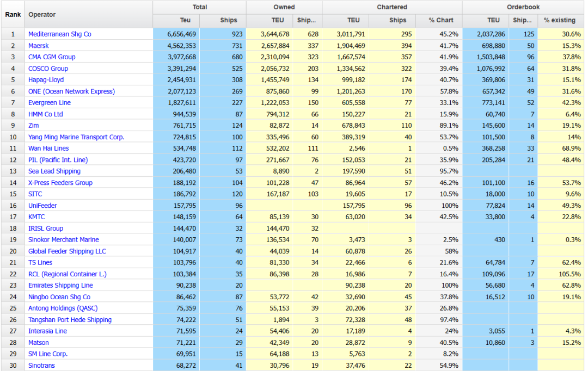Image resolution: width=588 pixels, height=371 pixels.
Task: Open Ningbo Ocean Shg Co link
Action: point(59,297)
